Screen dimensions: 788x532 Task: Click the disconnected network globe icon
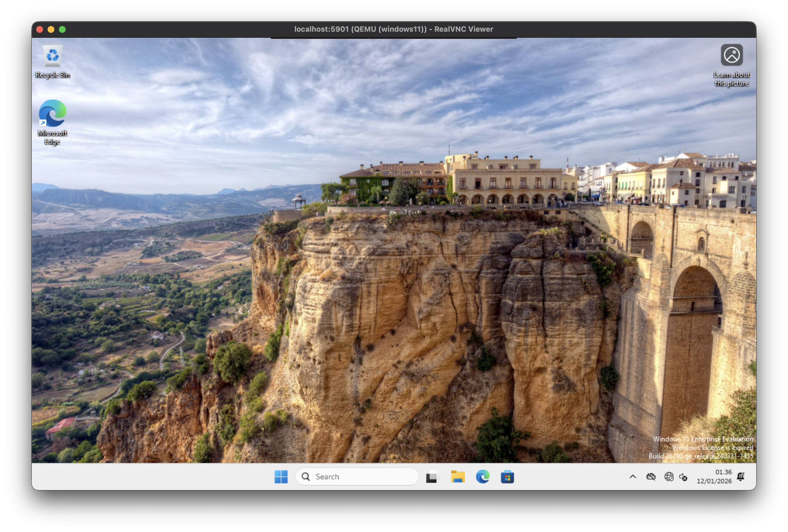pos(669,476)
